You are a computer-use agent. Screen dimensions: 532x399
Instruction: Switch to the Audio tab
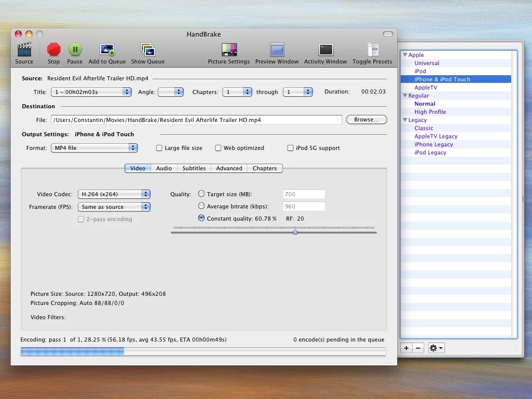coord(164,168)
